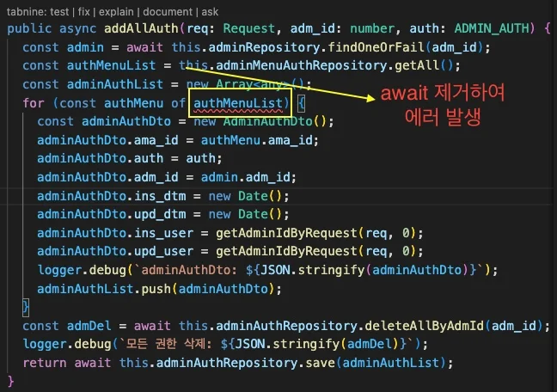Screen dimensions: 557x392
Task: Click adminAuthDto.ins_dtm property
Action: pyautogui.click(x=112, y=196)
